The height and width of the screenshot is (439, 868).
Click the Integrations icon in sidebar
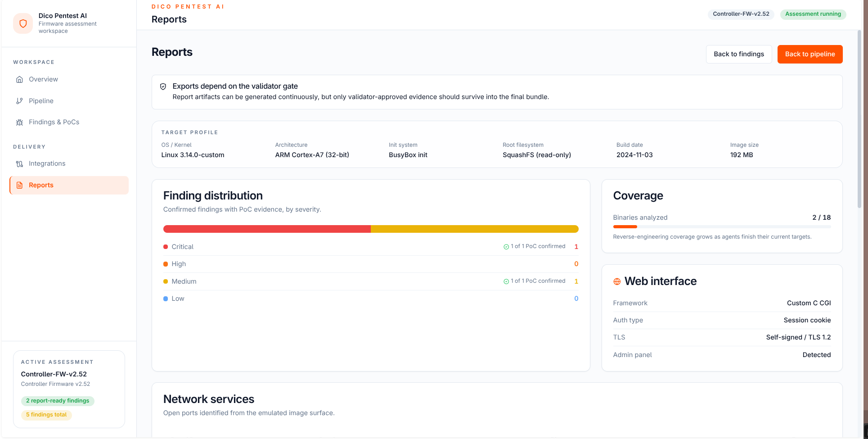click(19, 163)
